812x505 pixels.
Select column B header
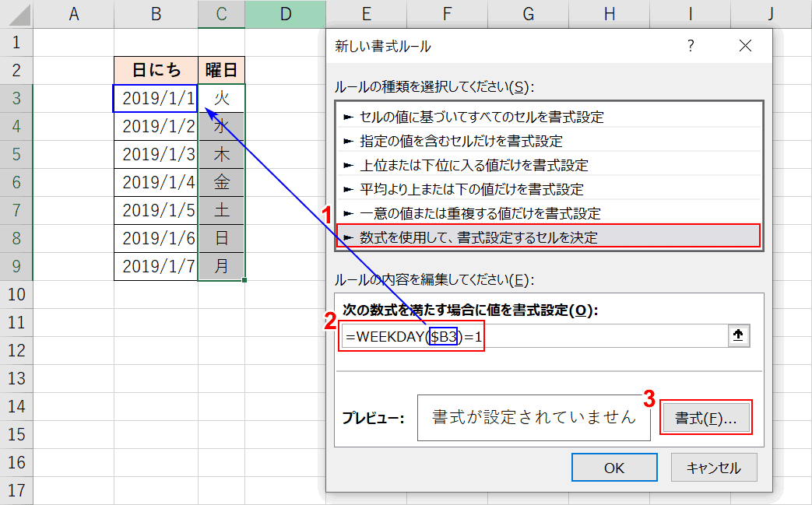pos(156,14)
